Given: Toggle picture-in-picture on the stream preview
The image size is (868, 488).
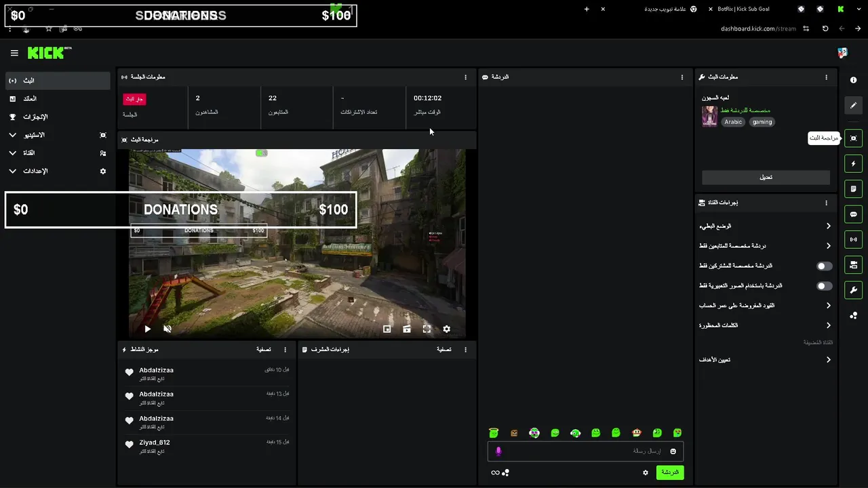Looking at the screenshot, I should tap(387, 329).
